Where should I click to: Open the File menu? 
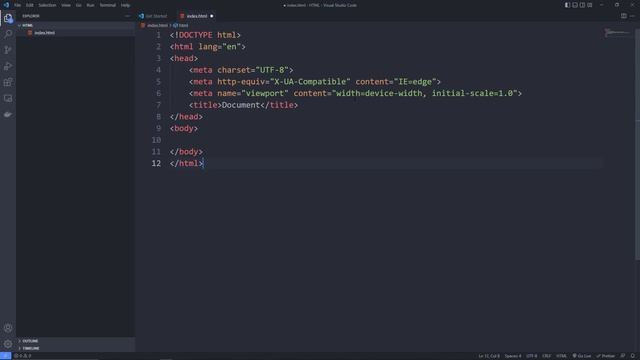tap(18, 5)
